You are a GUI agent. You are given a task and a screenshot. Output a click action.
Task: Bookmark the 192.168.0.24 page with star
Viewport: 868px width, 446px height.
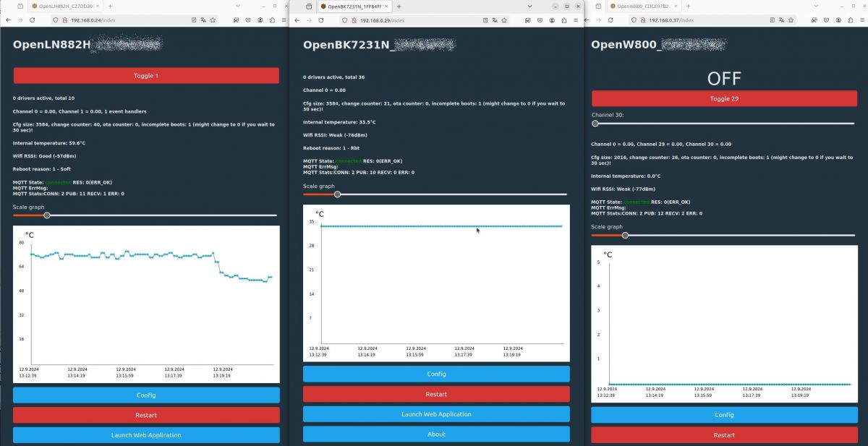tap(213, 20)
